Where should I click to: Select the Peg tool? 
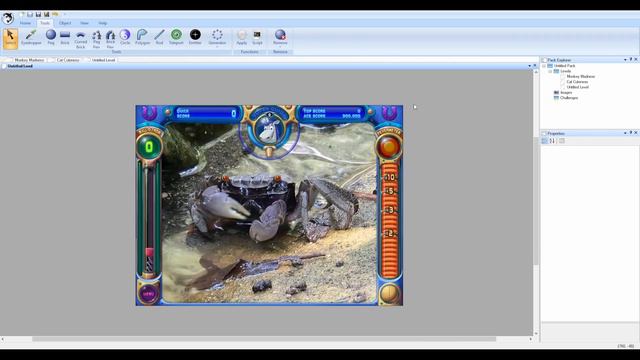point(51,37)
